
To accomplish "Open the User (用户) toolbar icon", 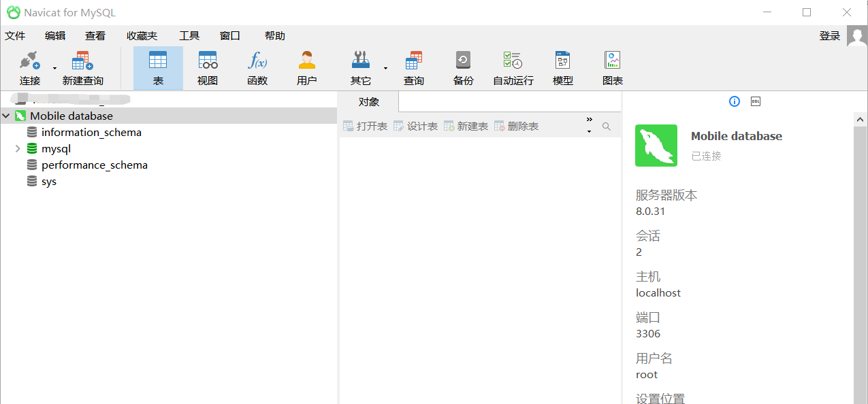I will click(x=307, y=61).
